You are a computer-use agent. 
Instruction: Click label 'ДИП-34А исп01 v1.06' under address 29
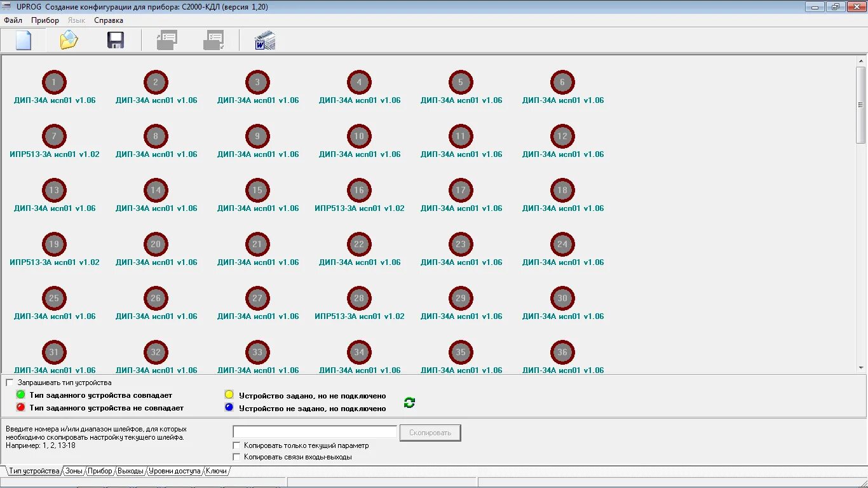coord(461,316)
